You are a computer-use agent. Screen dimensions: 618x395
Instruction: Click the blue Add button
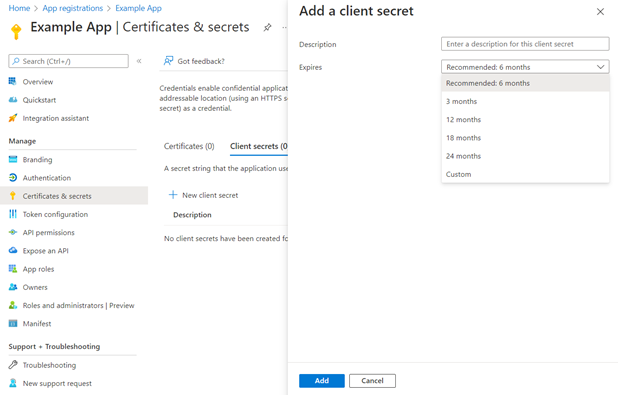[x=322, y=381]
